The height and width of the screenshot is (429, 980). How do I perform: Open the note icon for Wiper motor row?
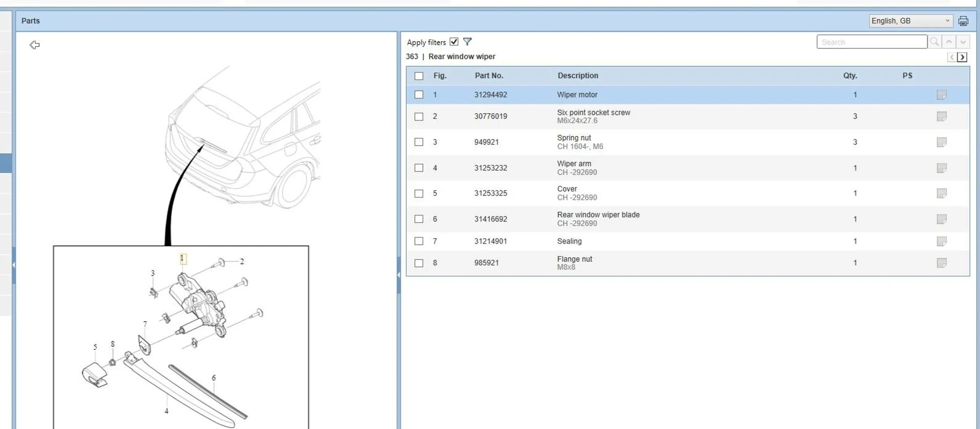942,95
